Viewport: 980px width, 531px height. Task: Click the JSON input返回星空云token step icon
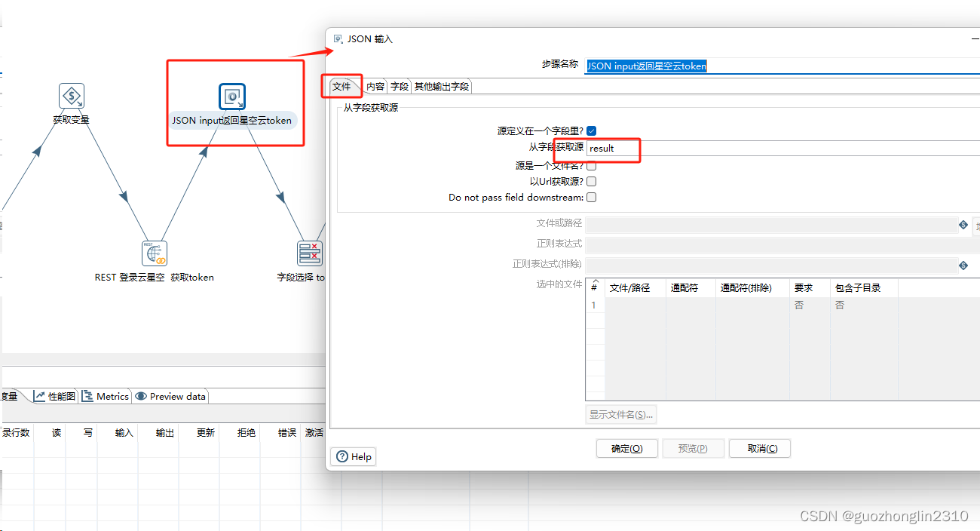click(x=233, y=96)
